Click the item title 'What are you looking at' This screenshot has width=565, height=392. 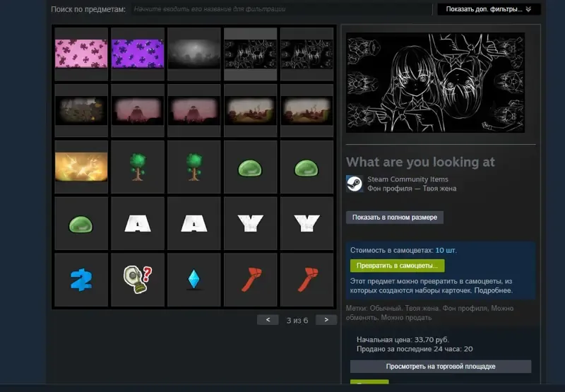[x=420, y=162]
